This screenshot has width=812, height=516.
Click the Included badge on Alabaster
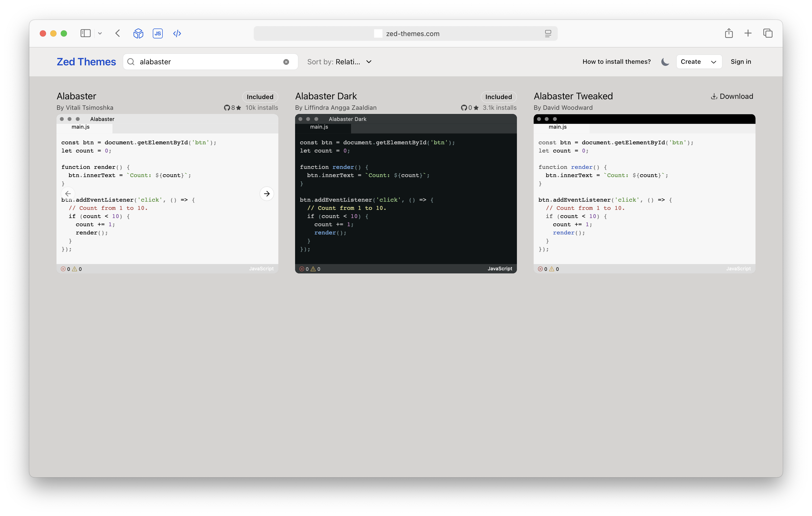(x=260, y=97)
